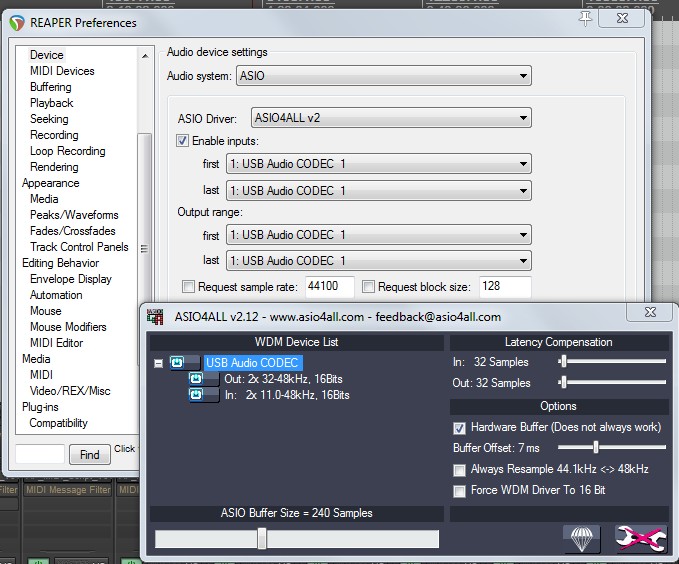The width and height of the screenshot is (679, 564).
Task: Click the preferences search text field
Action: (40, 454)
